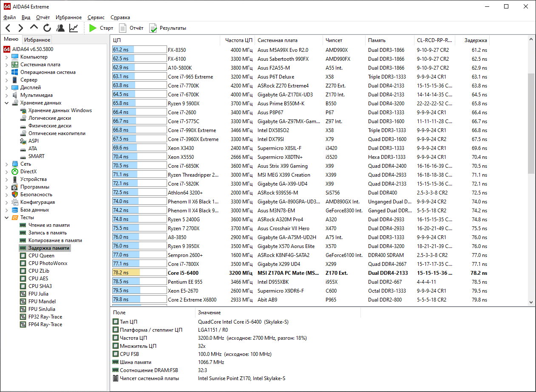Image resolution: width=536 pixels, height=392 pixels.
Task: Open Оптические накопители node
Action: (57, 133)
